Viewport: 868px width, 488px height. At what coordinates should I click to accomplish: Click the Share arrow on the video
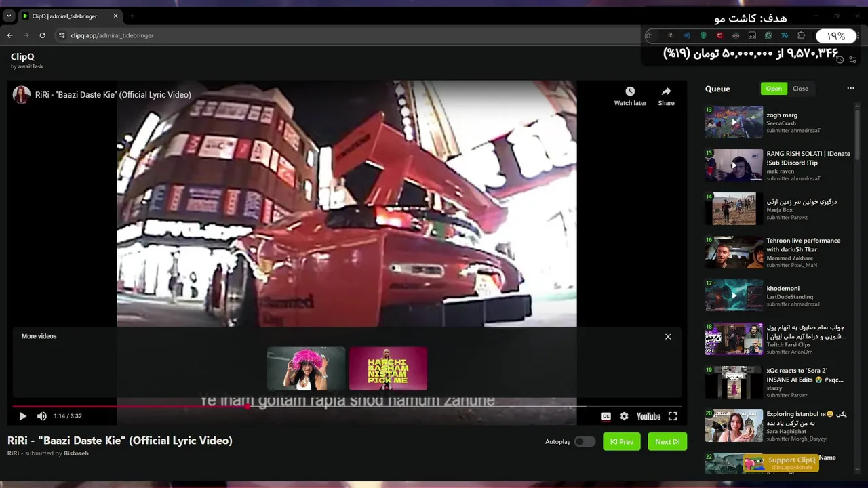[666, 91]
